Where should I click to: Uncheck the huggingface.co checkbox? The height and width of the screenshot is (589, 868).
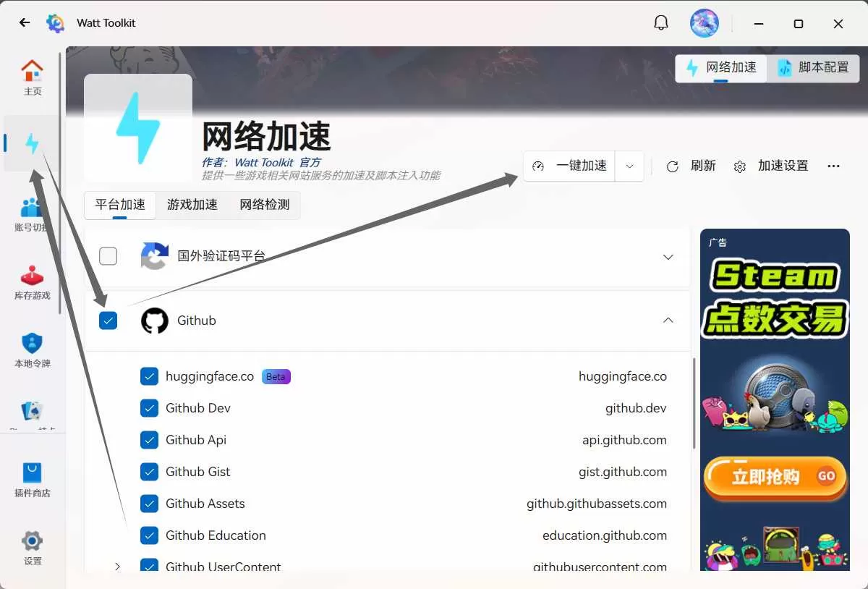point(149,376)
